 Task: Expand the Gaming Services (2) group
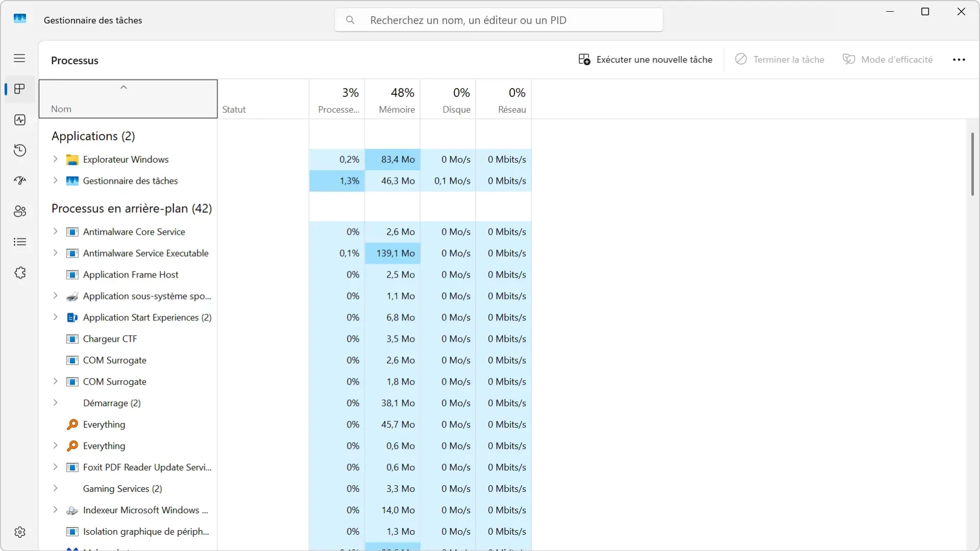[x=55, y=488]
